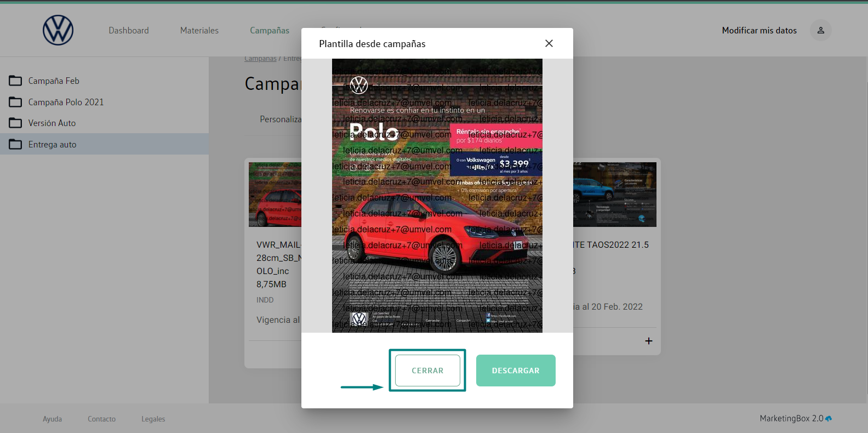The height and width of the screenshot is (433, 868).
Task: Click the Campañas breadcrumb link
Action: point(260,59)
